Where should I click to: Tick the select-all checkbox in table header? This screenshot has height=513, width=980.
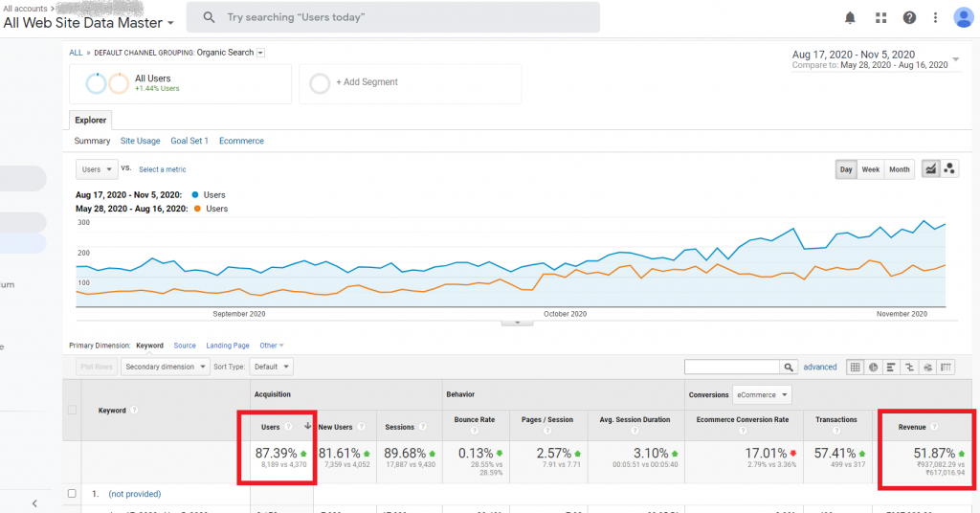click(x=72, y=410)
